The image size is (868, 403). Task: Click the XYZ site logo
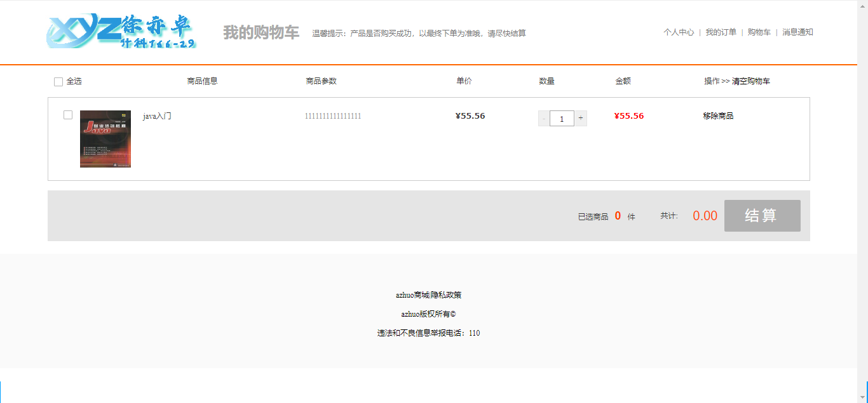[x=121, y=31]
